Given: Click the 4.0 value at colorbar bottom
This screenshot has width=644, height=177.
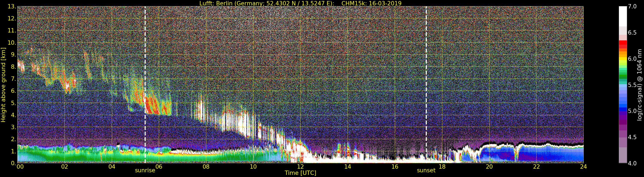Looking at the screenshot, I should pos(632,163).
